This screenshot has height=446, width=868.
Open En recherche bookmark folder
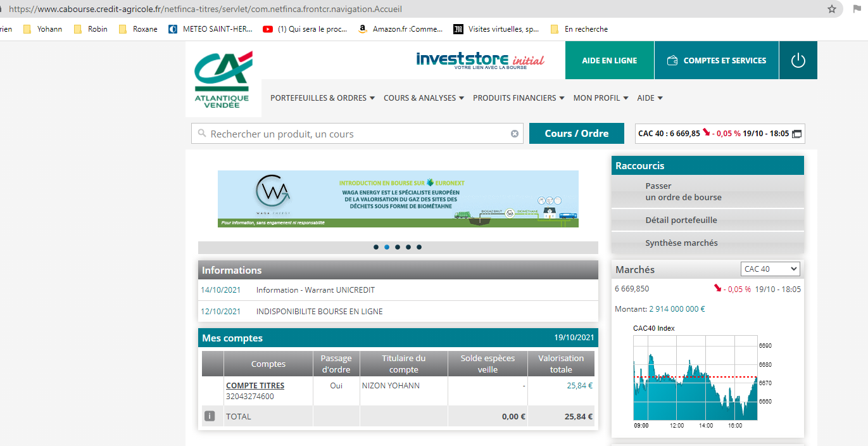[579, 29]
